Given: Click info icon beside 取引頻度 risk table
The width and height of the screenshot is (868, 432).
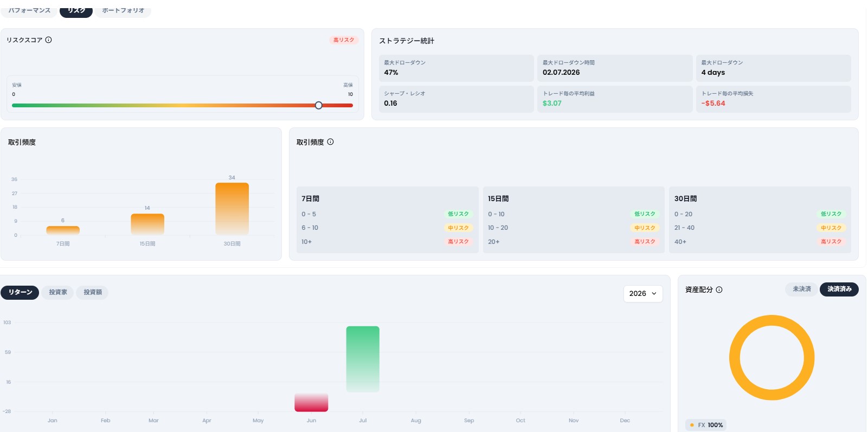Looking at the screenshot, I should point(330,142).
